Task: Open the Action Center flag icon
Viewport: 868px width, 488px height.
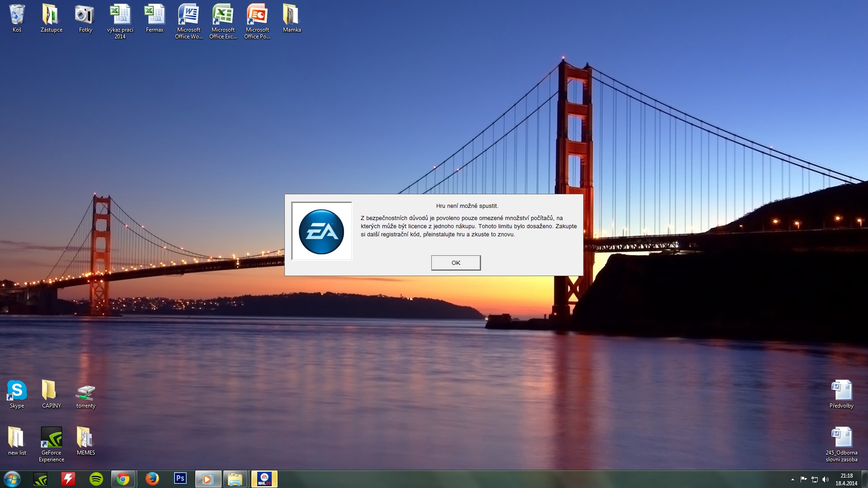Action: tap(803, 479)
